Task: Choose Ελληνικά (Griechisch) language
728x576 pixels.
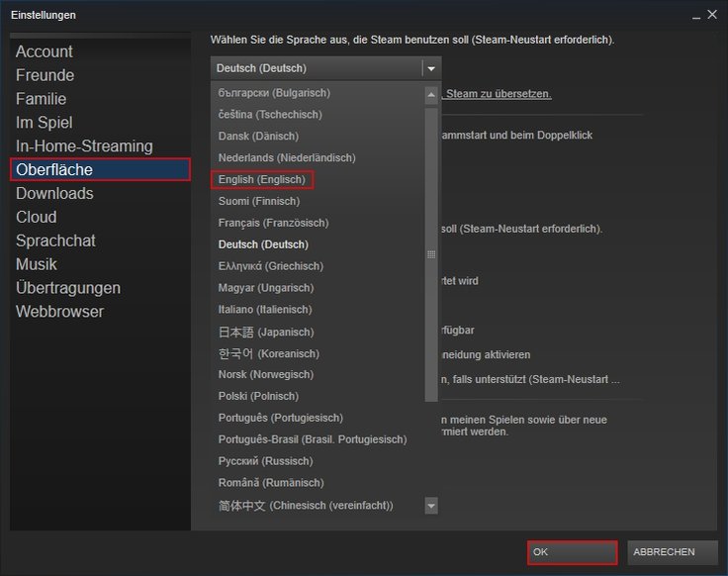Action: click(318, 266)
